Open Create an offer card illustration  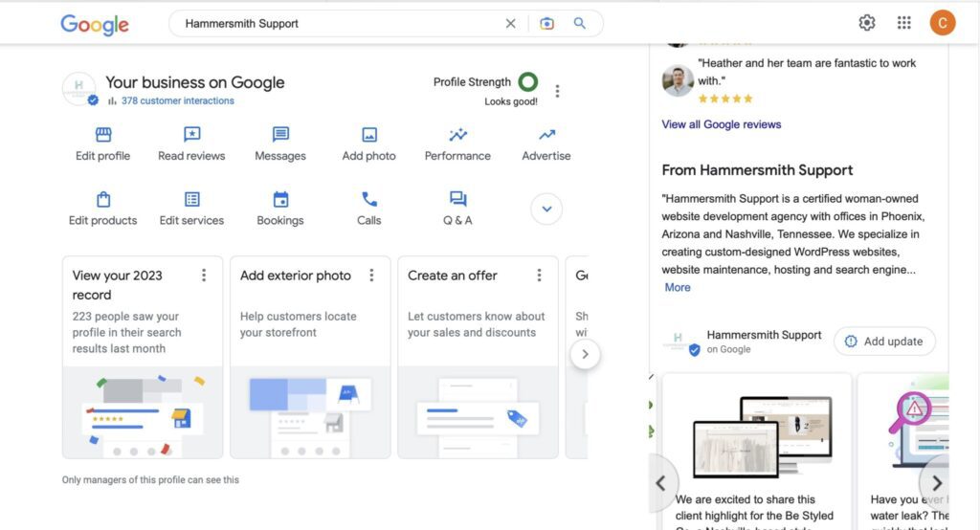[479, 412]
